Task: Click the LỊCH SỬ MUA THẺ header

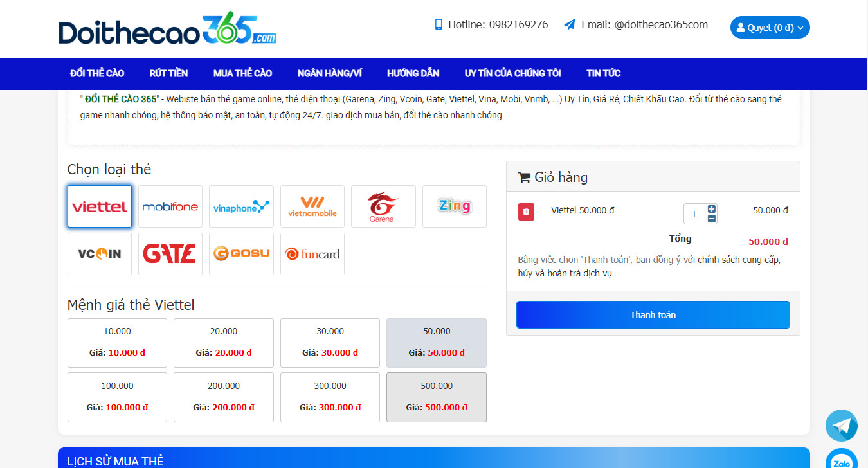Action: 116,461
